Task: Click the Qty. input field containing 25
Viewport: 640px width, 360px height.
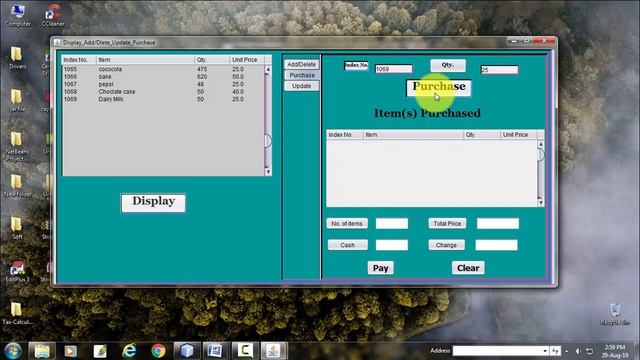Action: 499,70
